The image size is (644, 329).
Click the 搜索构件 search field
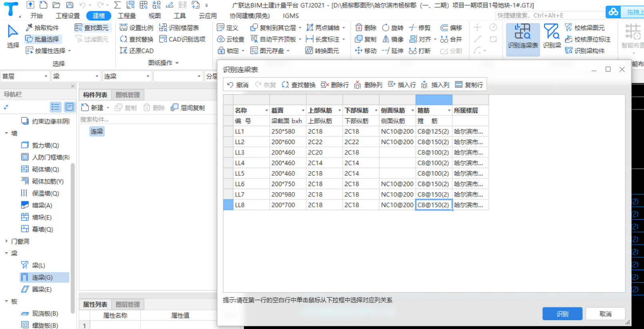click(147, 119)
